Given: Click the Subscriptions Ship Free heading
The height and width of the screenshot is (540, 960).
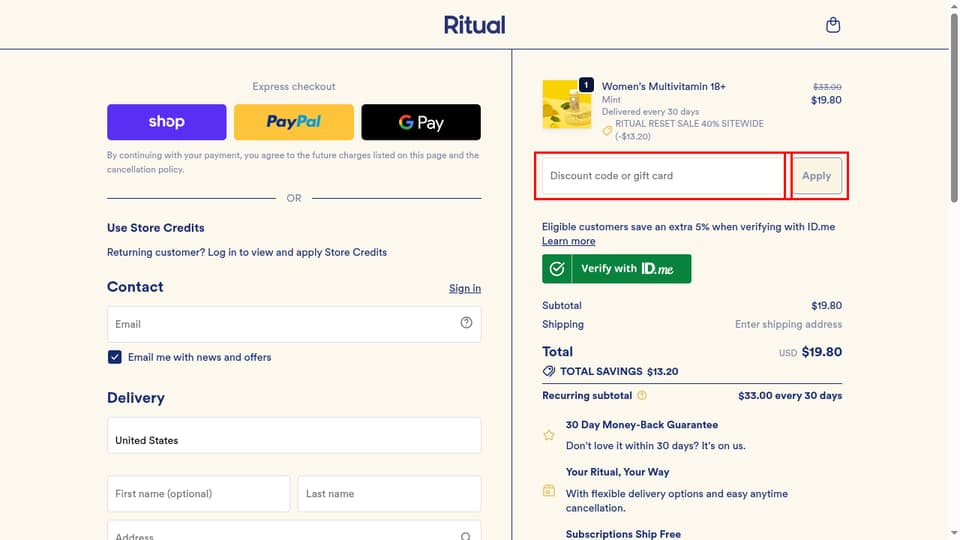Looking at the screenshot, I should coord(623,534).
